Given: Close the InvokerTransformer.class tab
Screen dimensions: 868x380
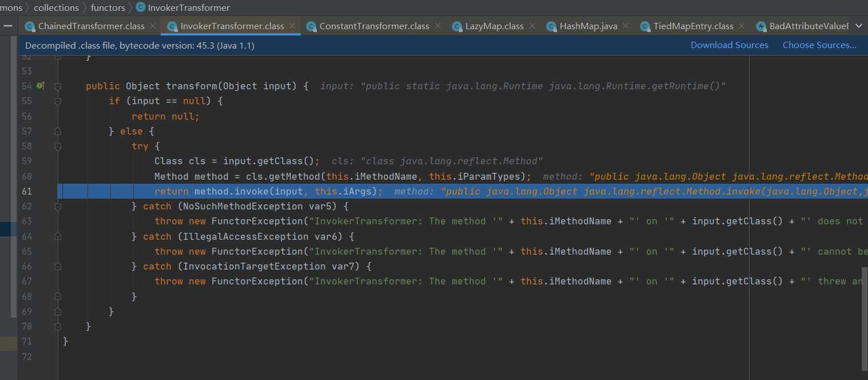Looking at the screenshot, I should pyautogui.click(x=291, y=26).
